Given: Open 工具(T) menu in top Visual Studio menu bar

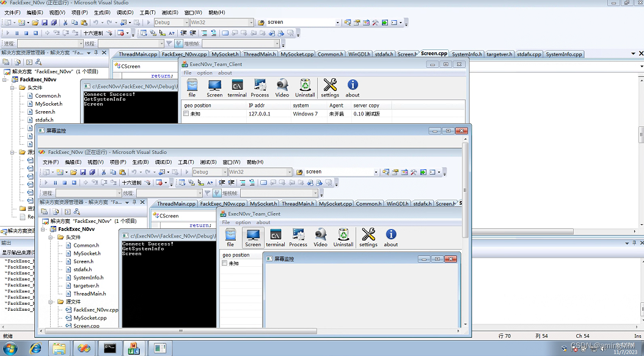Looking at the screenshot, I should (x=147, y=12).
